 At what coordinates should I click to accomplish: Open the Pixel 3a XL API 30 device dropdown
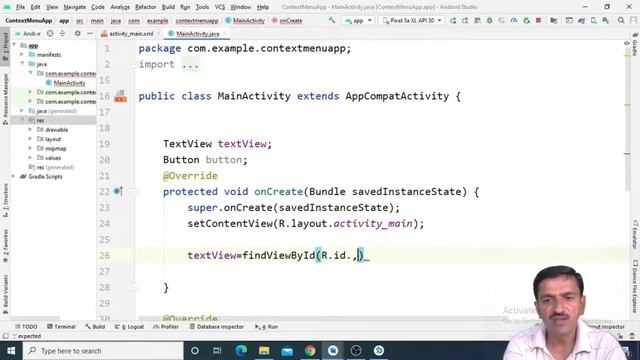coord(411,20)
